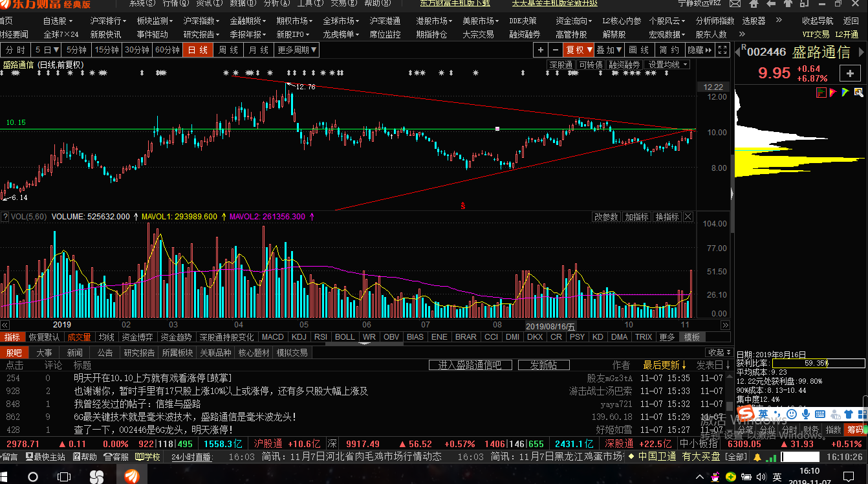Click the pinwheel app icon in taskbar
The image size is (868, 484).
(96, 477)
